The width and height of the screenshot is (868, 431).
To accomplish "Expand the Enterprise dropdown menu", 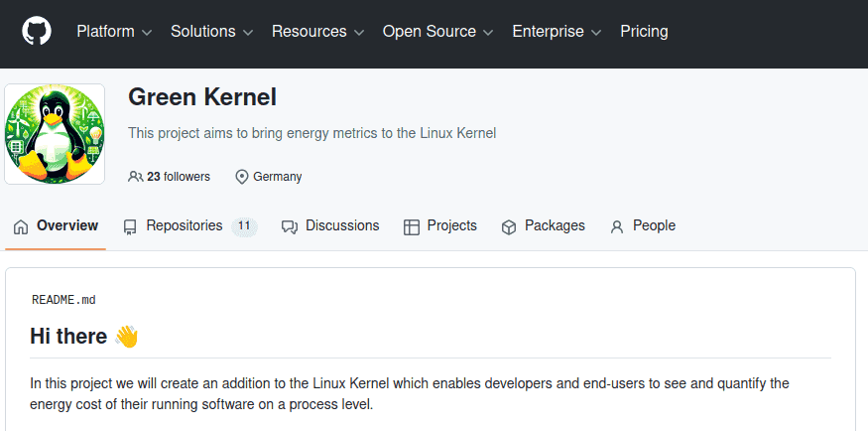I will click(x=557, y=32).
